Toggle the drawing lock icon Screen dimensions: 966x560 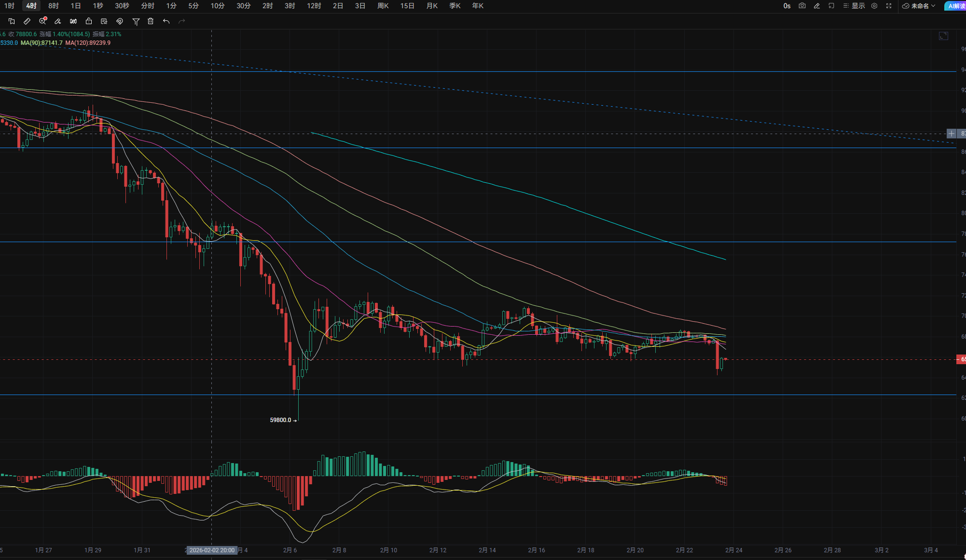click(89, 21)
